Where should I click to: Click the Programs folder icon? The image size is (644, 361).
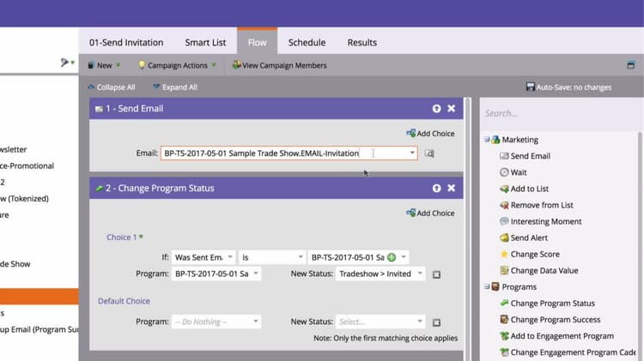pyautogui.click(x=495, y=286)
